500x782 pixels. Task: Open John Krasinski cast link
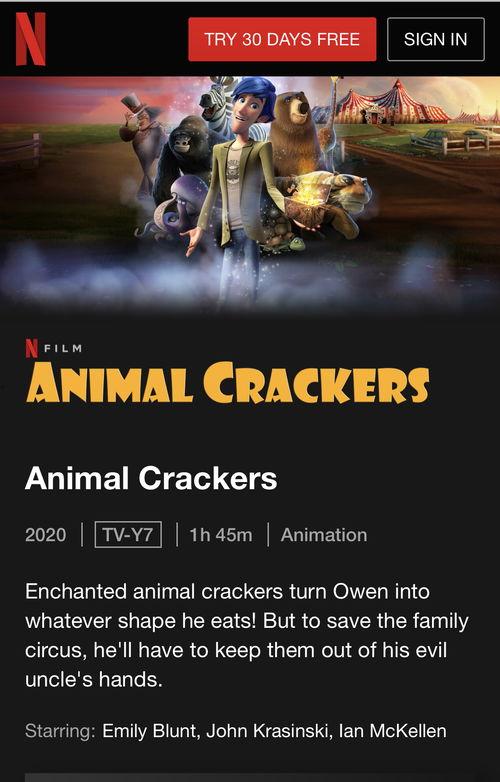coord(268,731)
